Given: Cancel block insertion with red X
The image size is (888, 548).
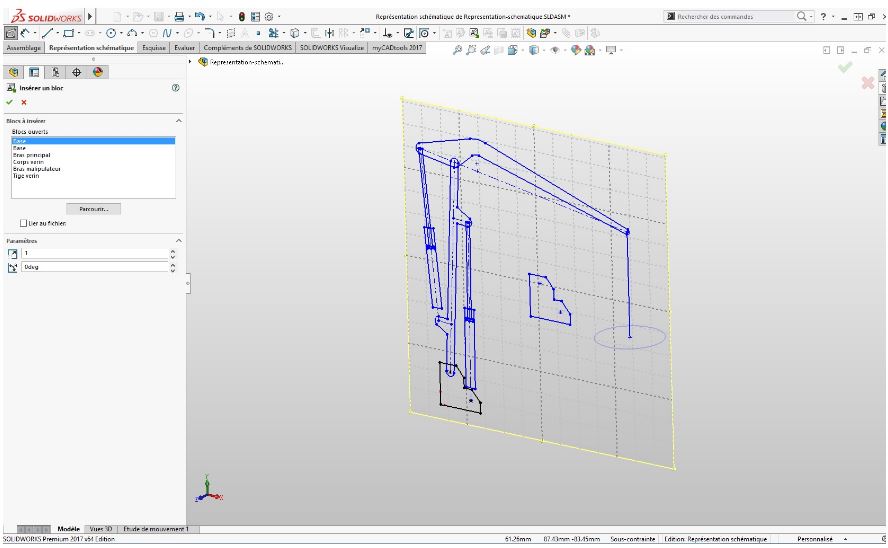Looking at the screenshot, I should click(24, 102).
